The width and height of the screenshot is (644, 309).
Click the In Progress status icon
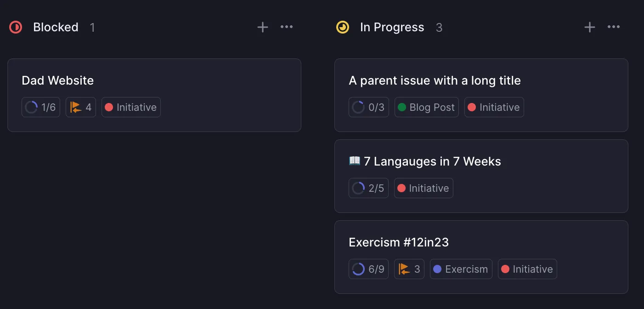[343, 28]
